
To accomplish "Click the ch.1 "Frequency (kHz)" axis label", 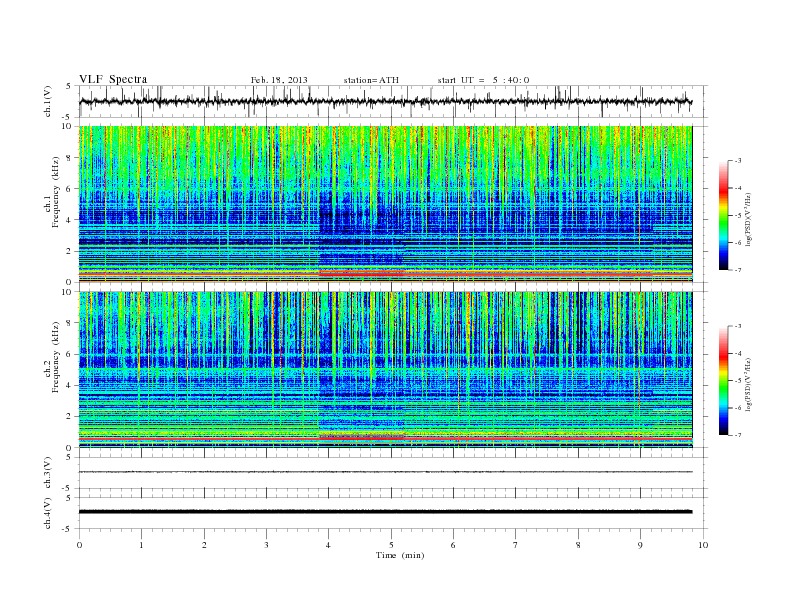I will coord(56,191).
